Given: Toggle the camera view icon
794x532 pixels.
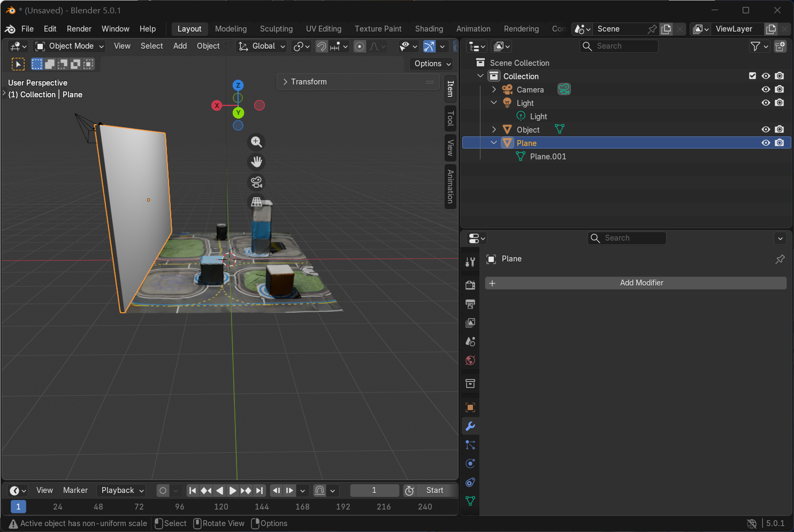Looking at the screenshot, I should click(x=256, y=182).
